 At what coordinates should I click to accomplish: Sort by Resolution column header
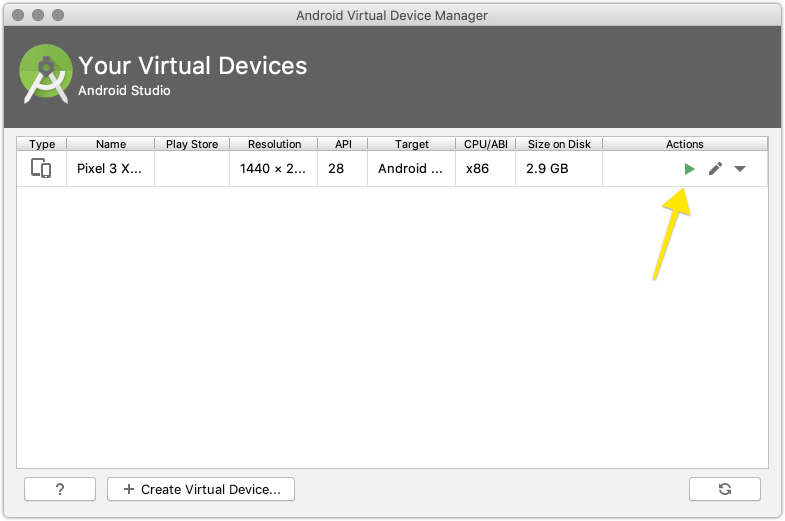point(274,144)
